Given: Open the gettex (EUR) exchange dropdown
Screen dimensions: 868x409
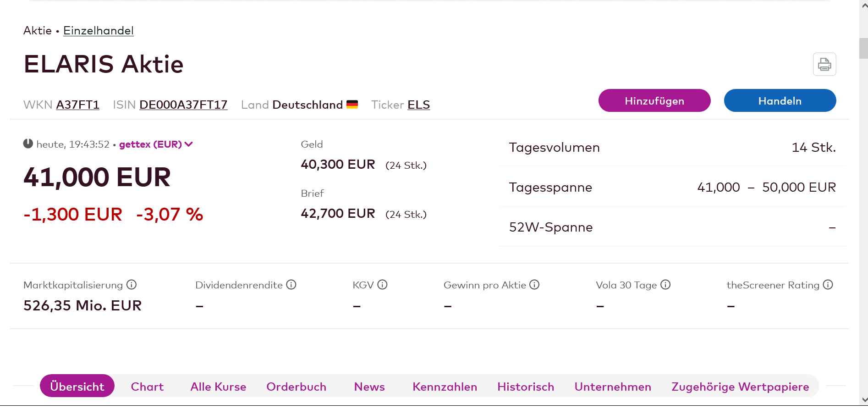Looking at the screenshot, I should point(156,144).
